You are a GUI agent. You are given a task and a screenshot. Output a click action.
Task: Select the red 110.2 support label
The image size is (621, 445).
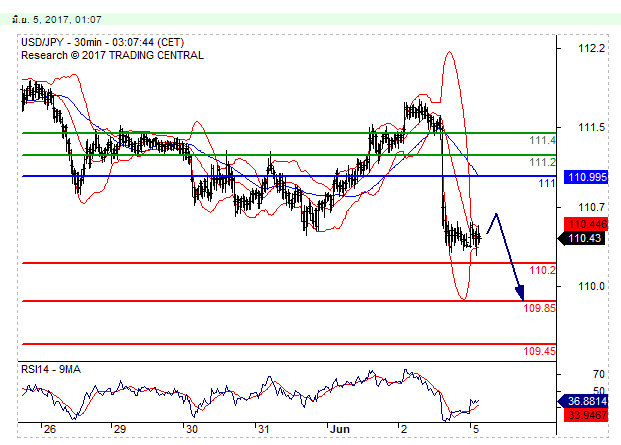542,270
